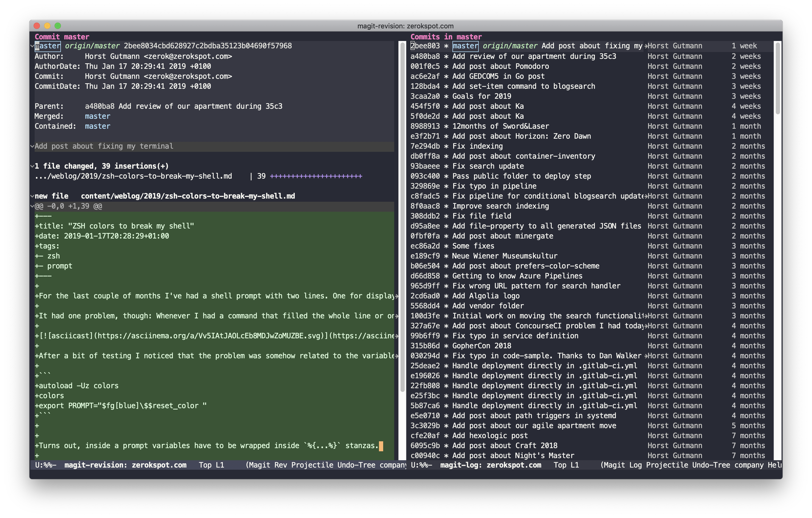Select commit 2bee803 in the log
This screenshot has height=518, width=812.
(592, 46)
